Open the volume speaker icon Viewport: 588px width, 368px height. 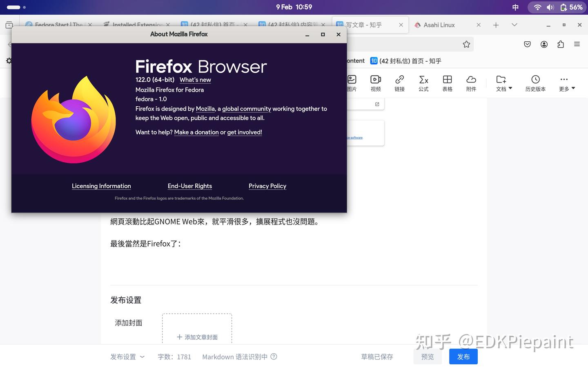550,7
